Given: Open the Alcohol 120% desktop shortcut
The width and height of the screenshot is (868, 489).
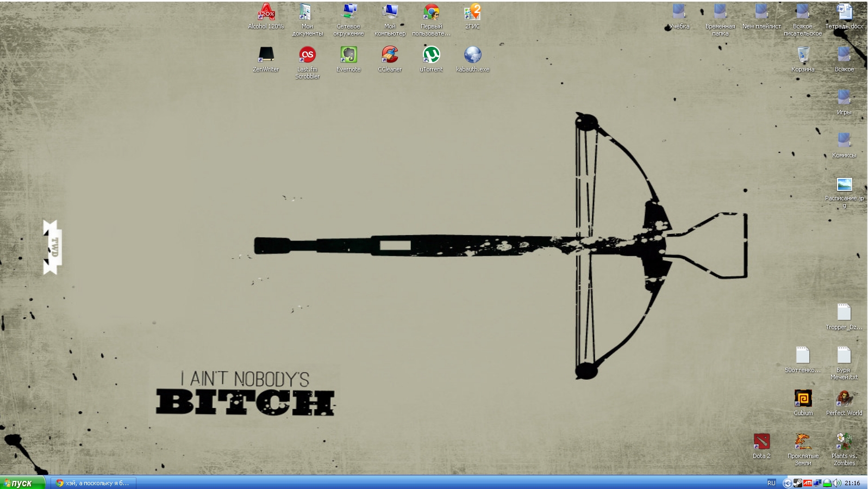Looking at the screenshot, I should 266,16.
